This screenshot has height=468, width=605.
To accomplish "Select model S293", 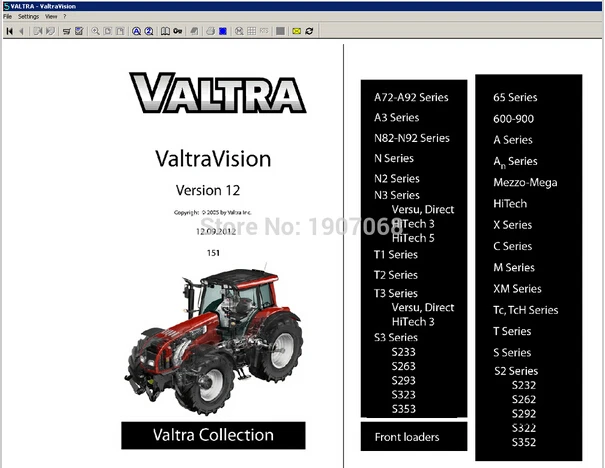I will pos(404,380).
